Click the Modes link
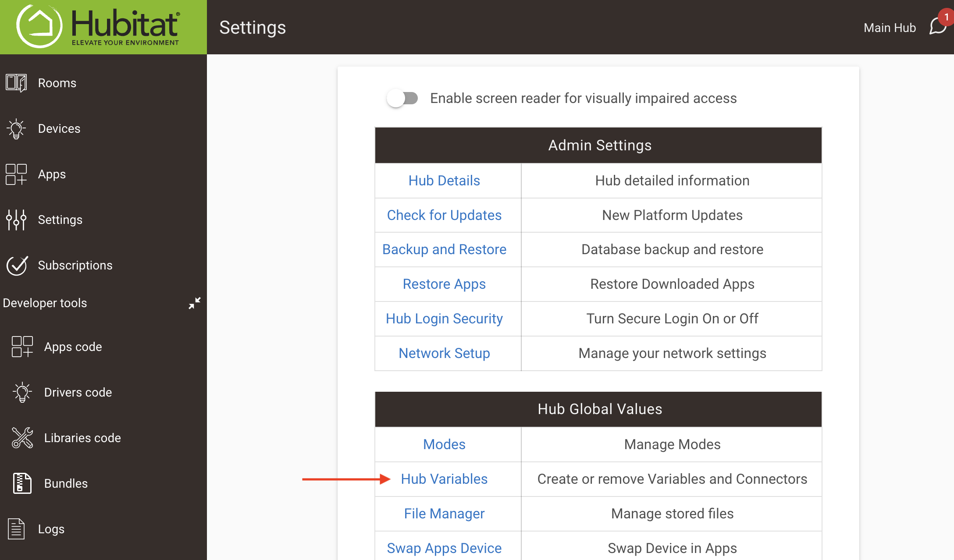Screen dimensions: 954x560 444,444
